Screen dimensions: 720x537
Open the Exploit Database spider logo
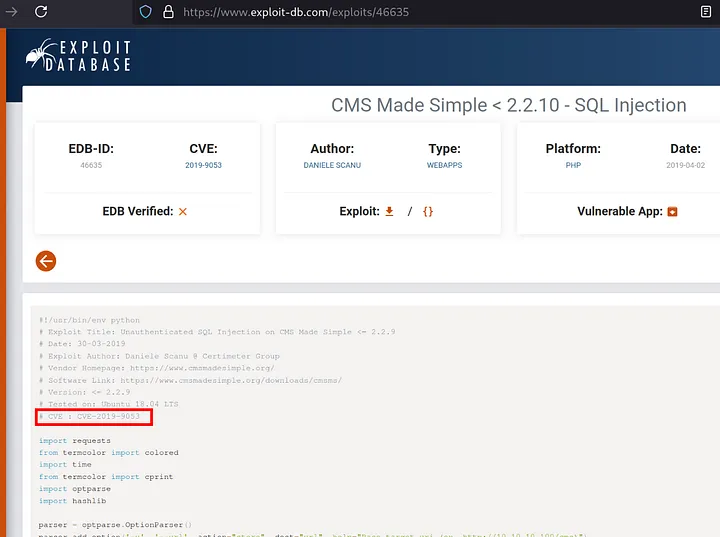tap(78, 55)
